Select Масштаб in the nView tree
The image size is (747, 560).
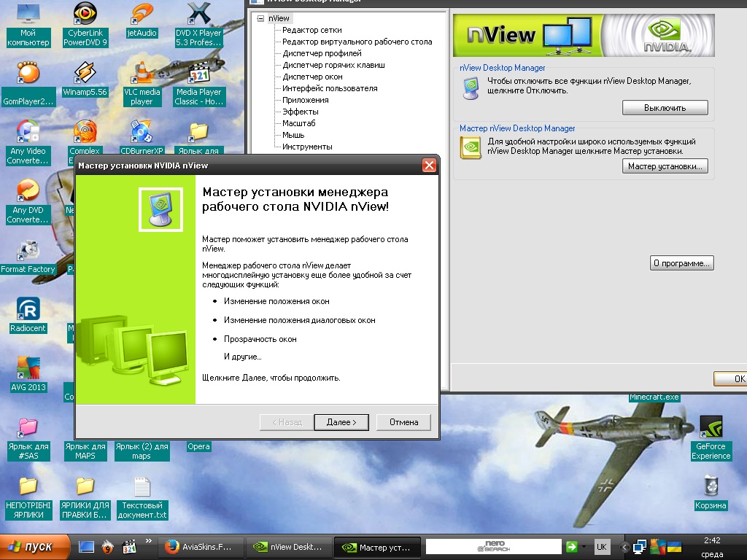(x=298, y=123)
